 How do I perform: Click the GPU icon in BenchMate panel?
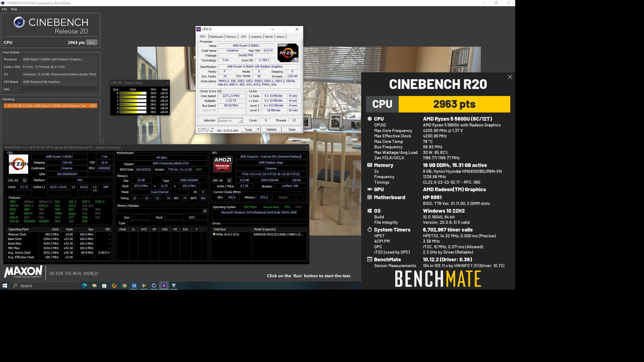click(369, 189)
